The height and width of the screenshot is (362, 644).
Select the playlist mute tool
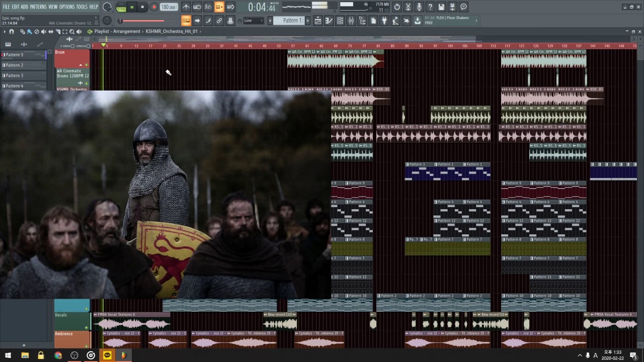[x=44, y=32]
